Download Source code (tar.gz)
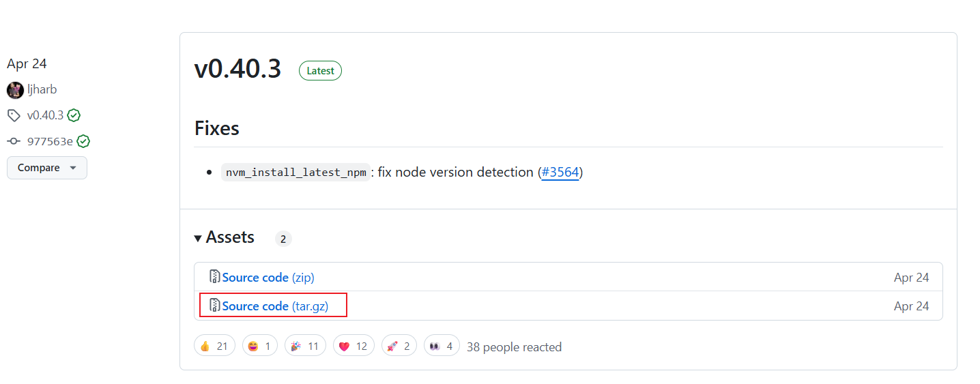 click(x=275, y=306)
